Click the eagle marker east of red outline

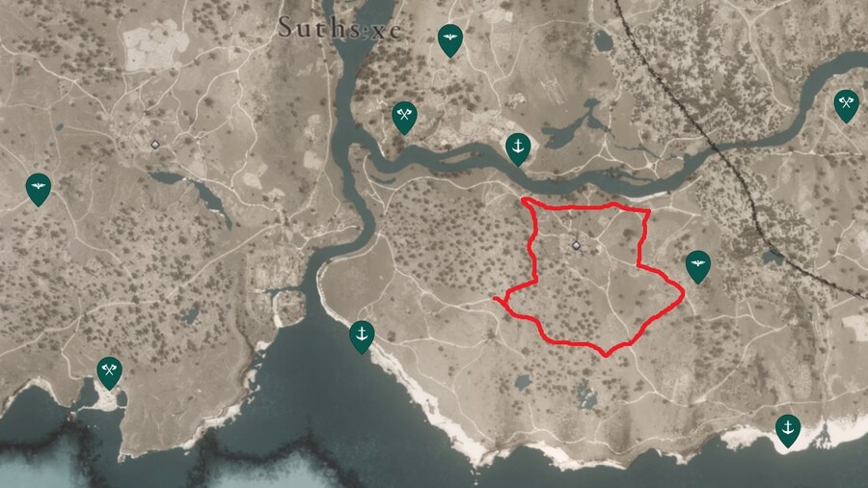pyautogui.click(x=698, y=267)
